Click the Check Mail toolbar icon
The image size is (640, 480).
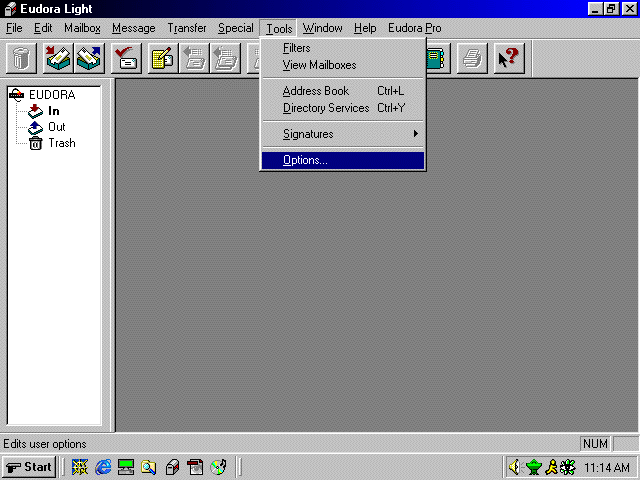(x=126, y=58)
